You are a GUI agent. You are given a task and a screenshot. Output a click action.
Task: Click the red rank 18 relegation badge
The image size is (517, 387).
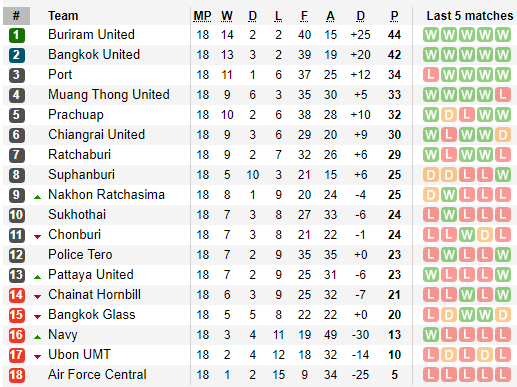[16, 375]
